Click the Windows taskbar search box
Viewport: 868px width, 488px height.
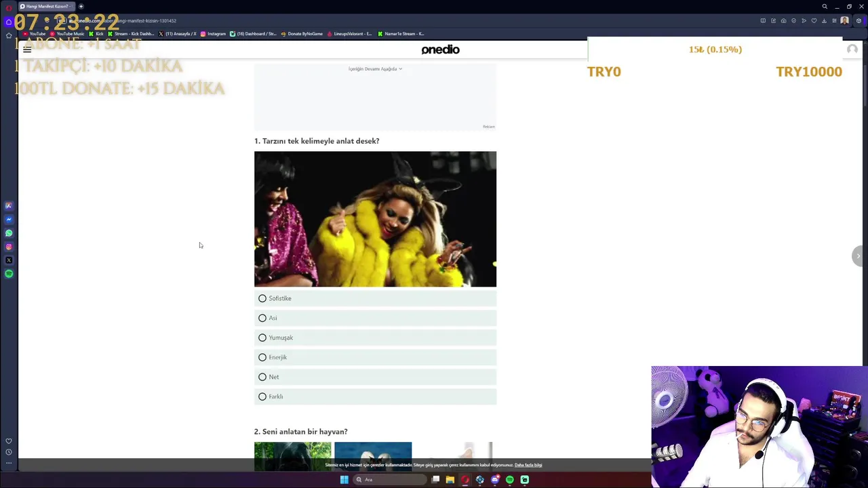point(390,480)
